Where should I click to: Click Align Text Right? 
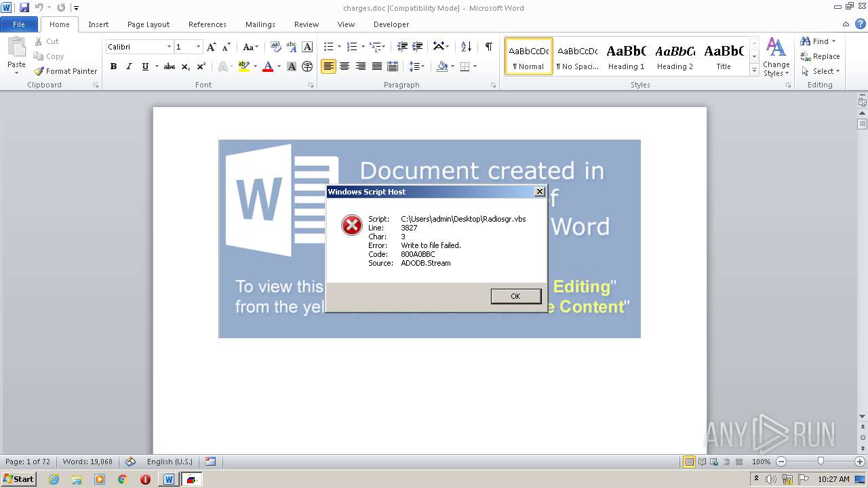[x=361, y=66]
